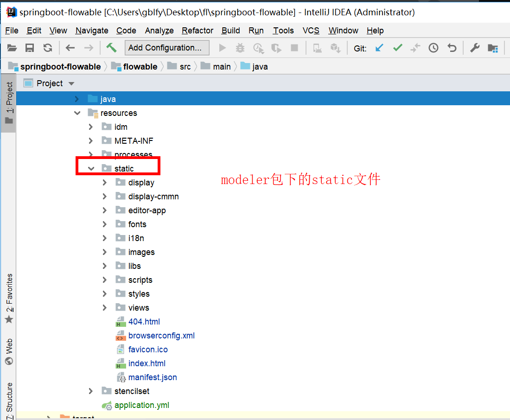Viewport: 510px width, 420px height.
Task: Click the build artifacts download icon
Action: pyautogui.click(x=335, y=48)
